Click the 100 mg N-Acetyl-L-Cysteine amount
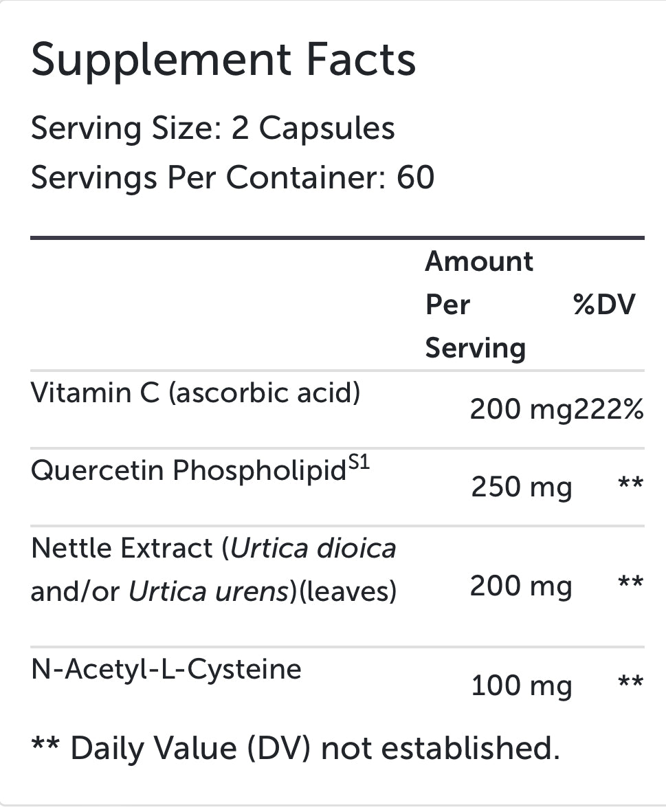This screenshot has height=812, width=666. click(x=521, y=685)
